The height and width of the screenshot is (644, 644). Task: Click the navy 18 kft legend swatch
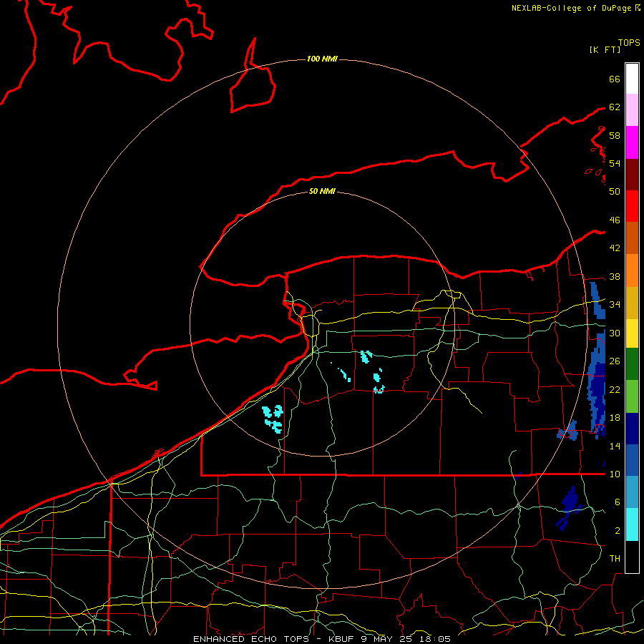point(632,429)
